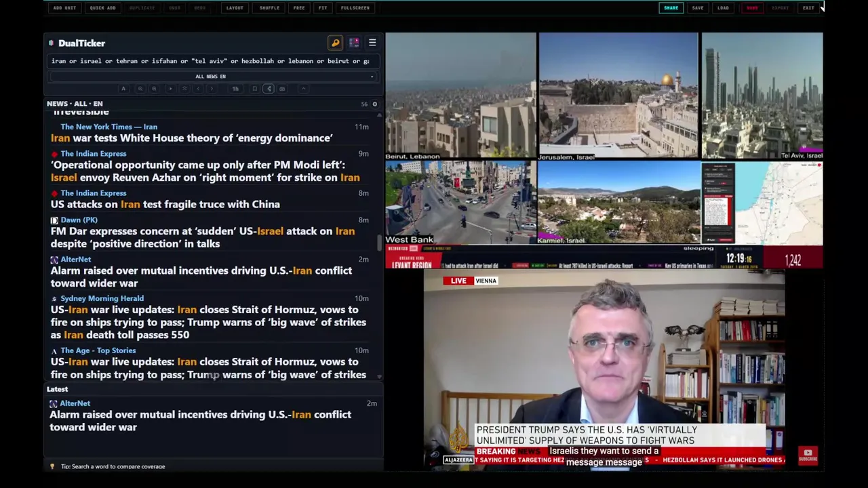Open the Tel Aviv, Israel camera feed

tap(762, 96)
